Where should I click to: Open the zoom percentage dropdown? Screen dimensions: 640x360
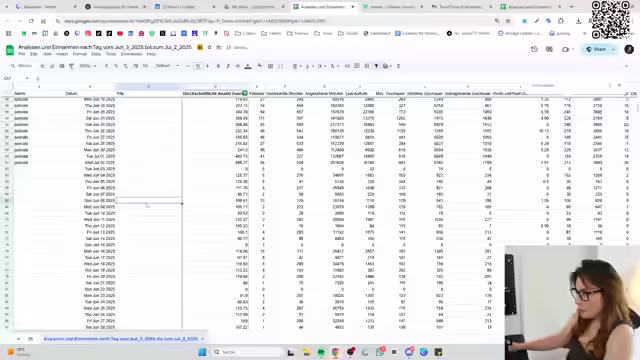tap(88, 66)
